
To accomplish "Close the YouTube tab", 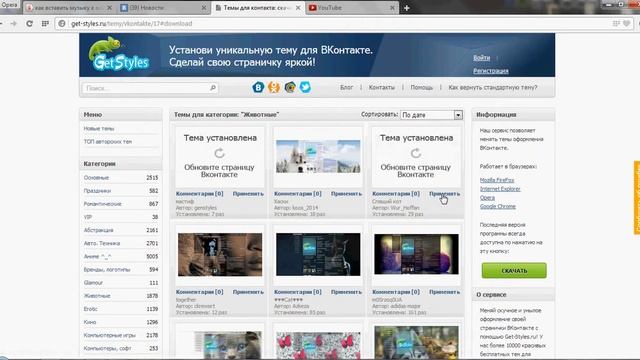I will coord(392,8).
